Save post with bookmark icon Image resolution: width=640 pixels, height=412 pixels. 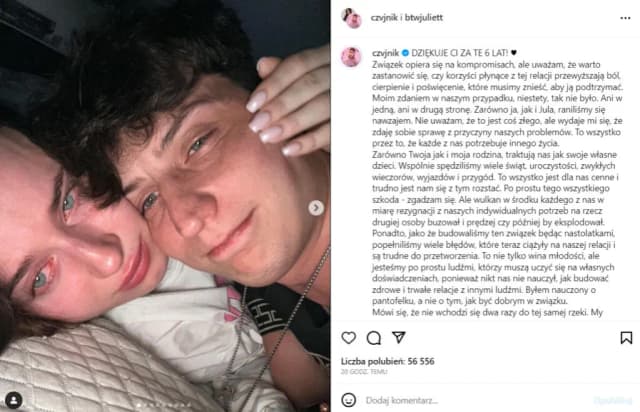click(x=626, y=338)
